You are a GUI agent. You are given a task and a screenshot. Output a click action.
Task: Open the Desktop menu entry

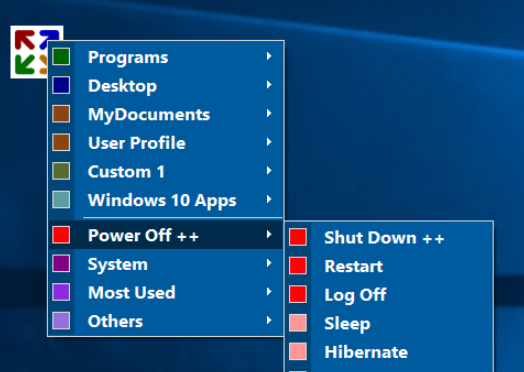[x=166, y=85]
